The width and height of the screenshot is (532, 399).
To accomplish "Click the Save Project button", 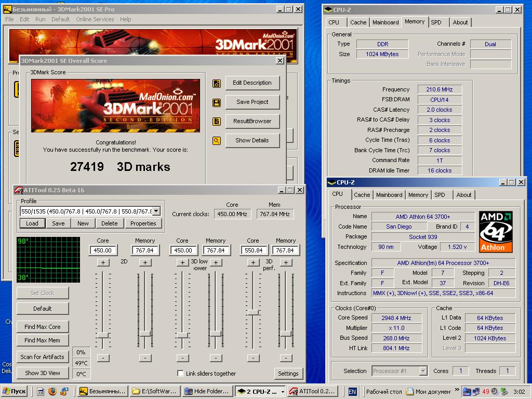I will pos(252,102).
